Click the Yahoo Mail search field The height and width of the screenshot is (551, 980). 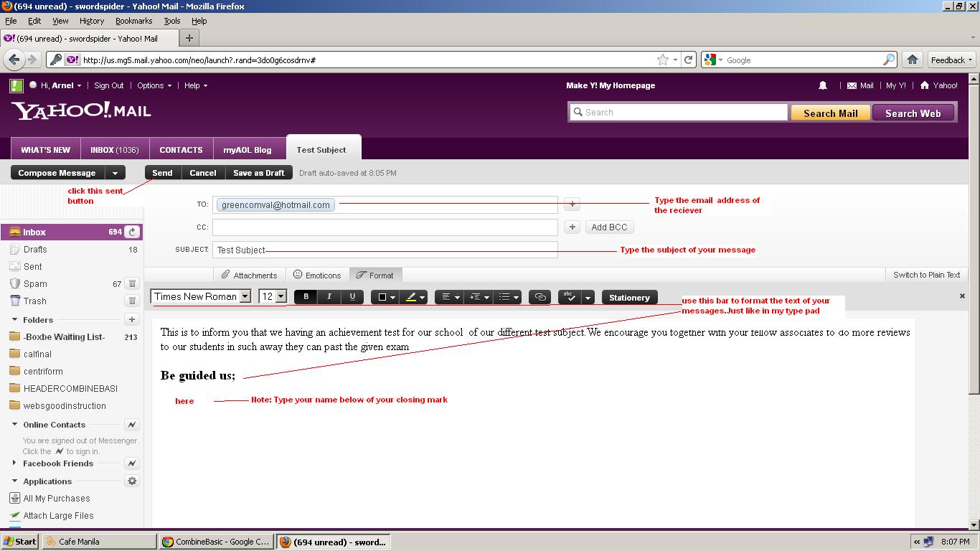pos(679,112)
